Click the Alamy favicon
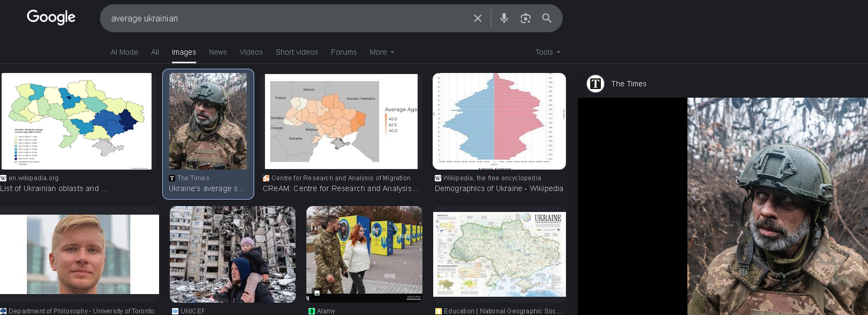The image size is (868, 315). [x=312, y=311]
